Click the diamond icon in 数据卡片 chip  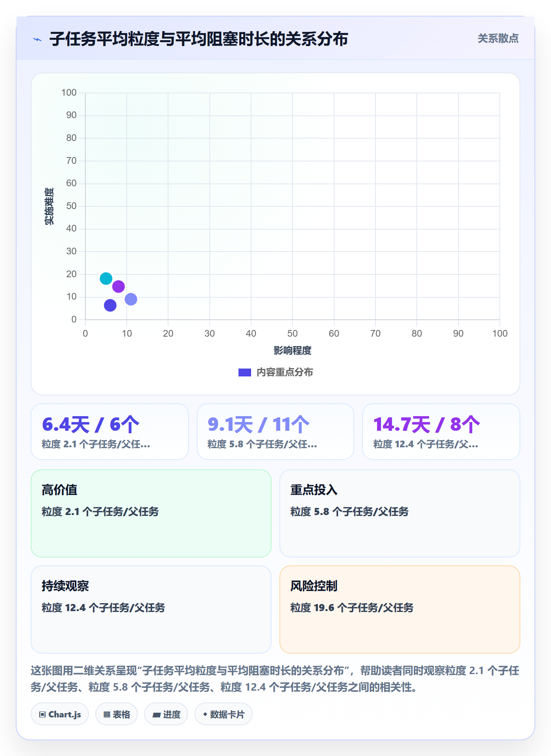click(x=205, y=714)
